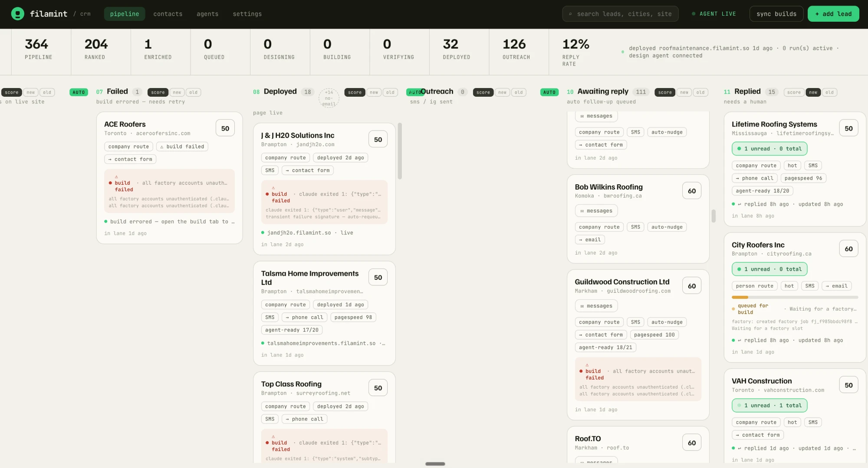
Task: Click the email tag on City Roofers Inc
Action: coord(837,286)
